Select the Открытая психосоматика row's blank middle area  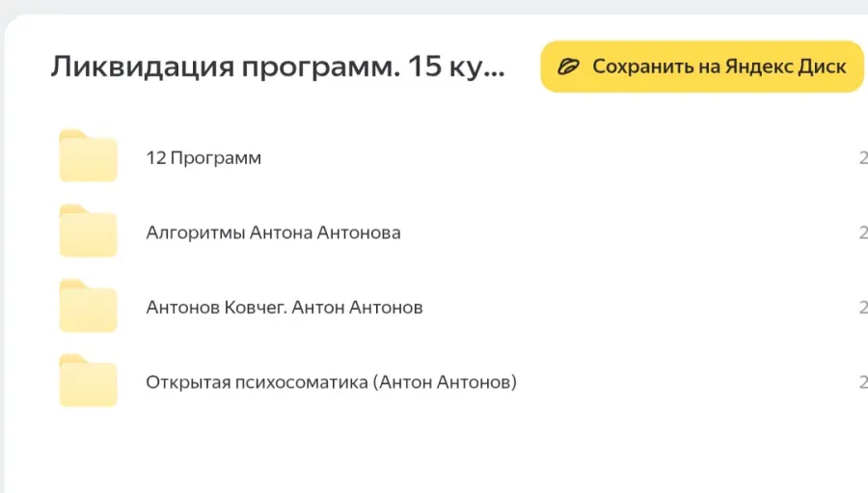[x=675, y=382]
